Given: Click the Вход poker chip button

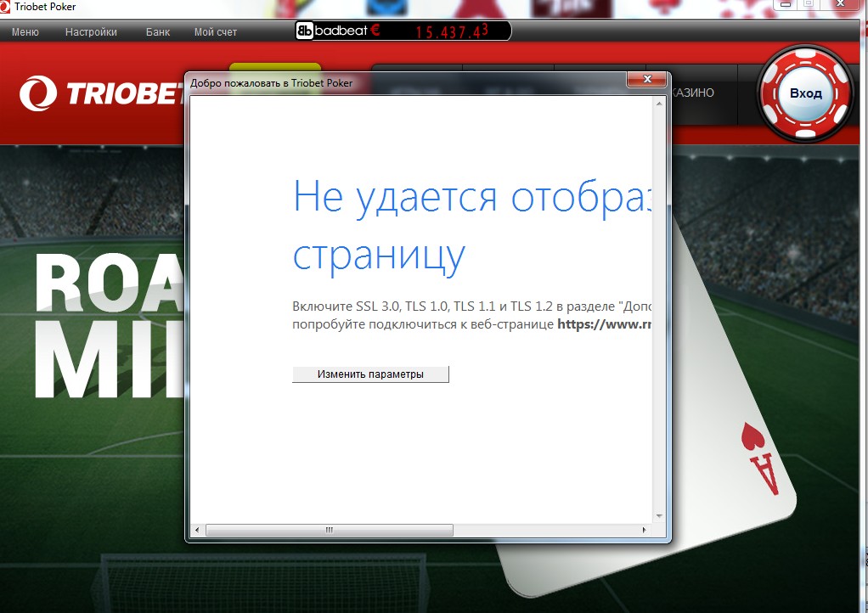Looking at the screenshot, I should (805, 93).
